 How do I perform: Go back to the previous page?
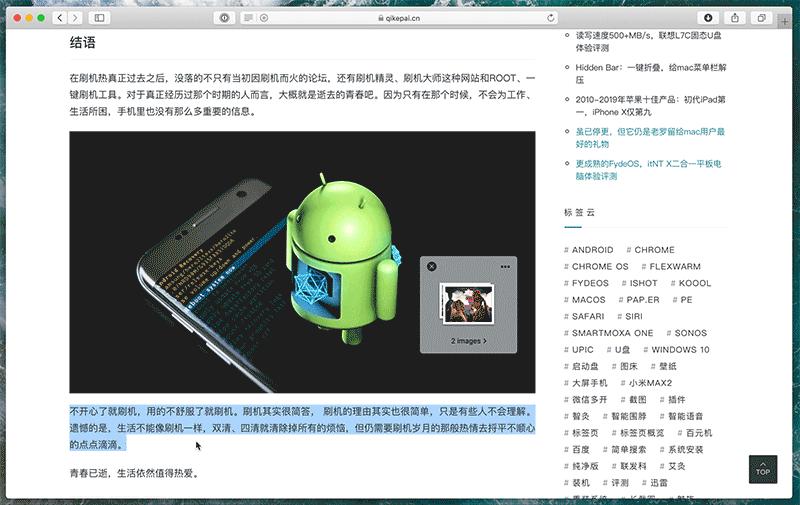pyautogui.click(x=60, y=18)
